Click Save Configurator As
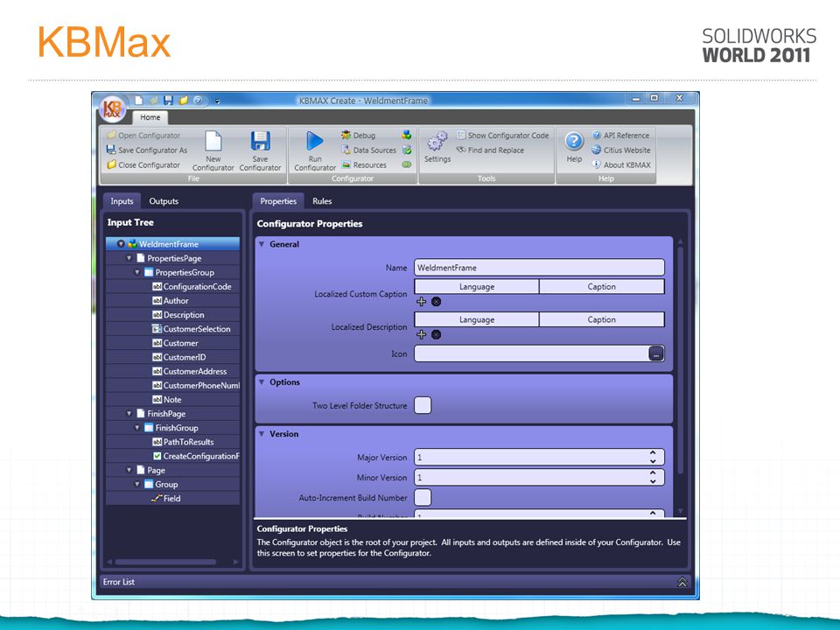 (147, 150)
